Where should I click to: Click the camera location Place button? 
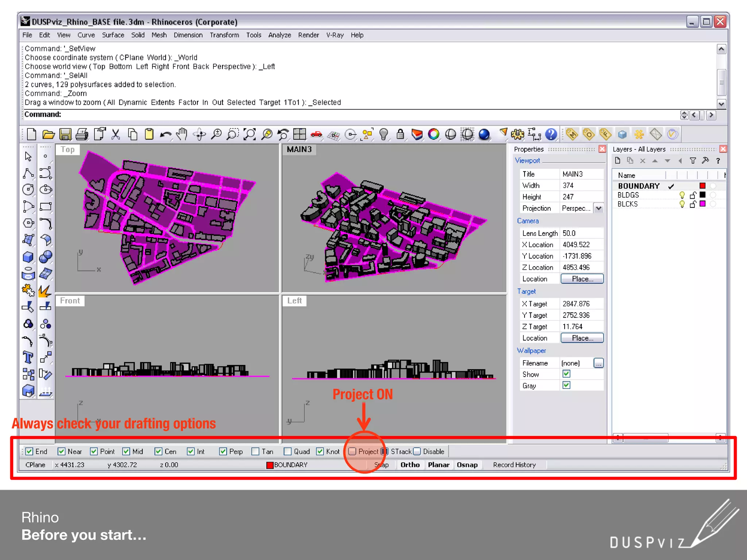click(582, 279)
